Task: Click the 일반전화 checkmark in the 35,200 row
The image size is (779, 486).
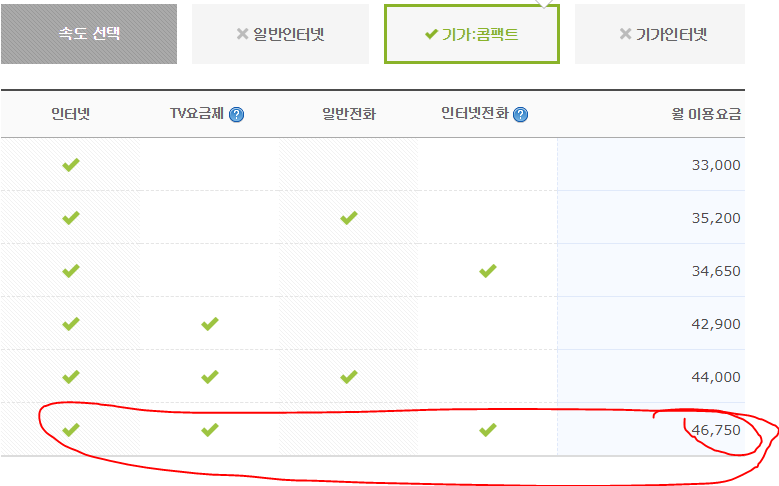Action: coord(349,217)
